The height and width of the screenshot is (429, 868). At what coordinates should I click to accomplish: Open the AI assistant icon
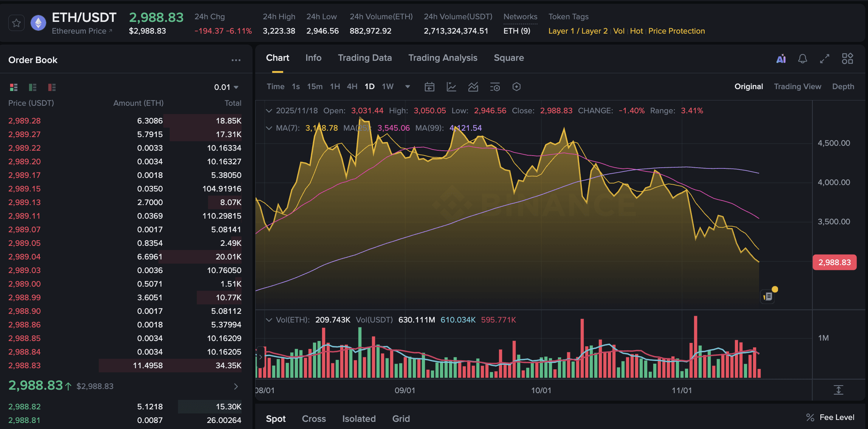click(x=781, y=59)
